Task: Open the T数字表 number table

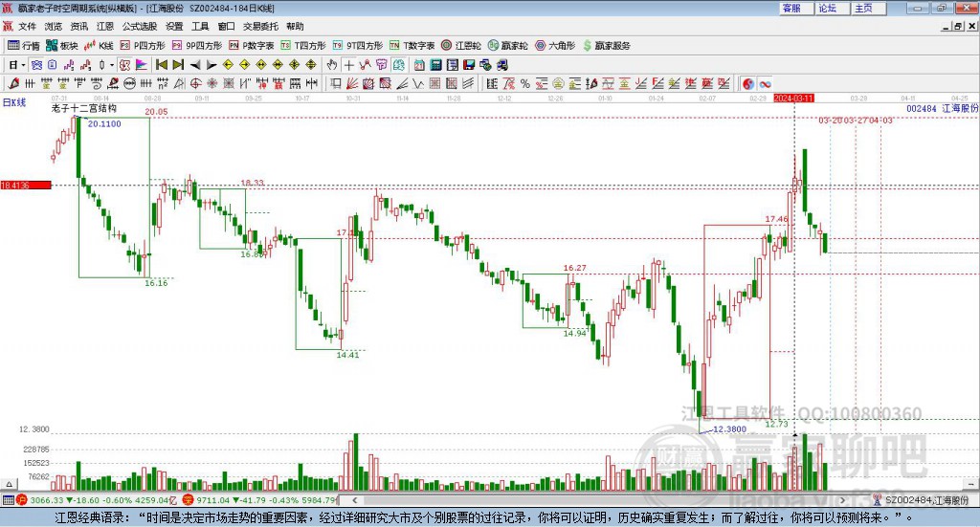Action: tap(412, 46)
